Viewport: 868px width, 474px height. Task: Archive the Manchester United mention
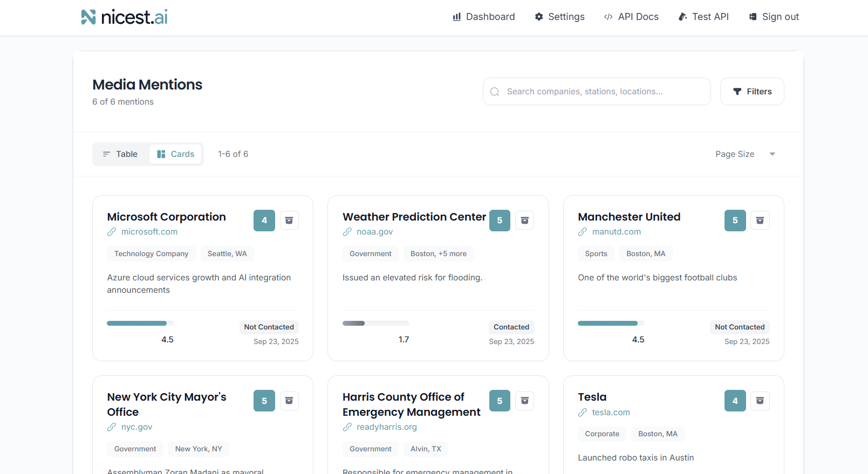[760, 221]
